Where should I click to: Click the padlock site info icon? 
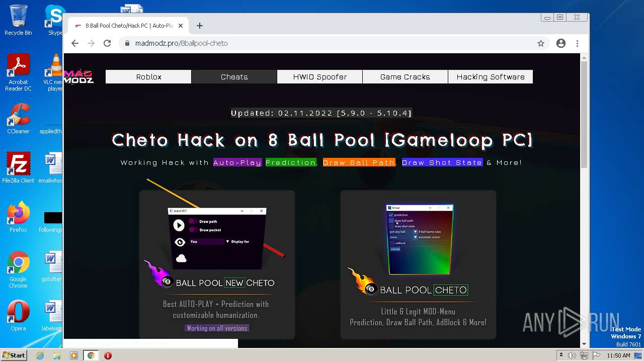(127, 43)
